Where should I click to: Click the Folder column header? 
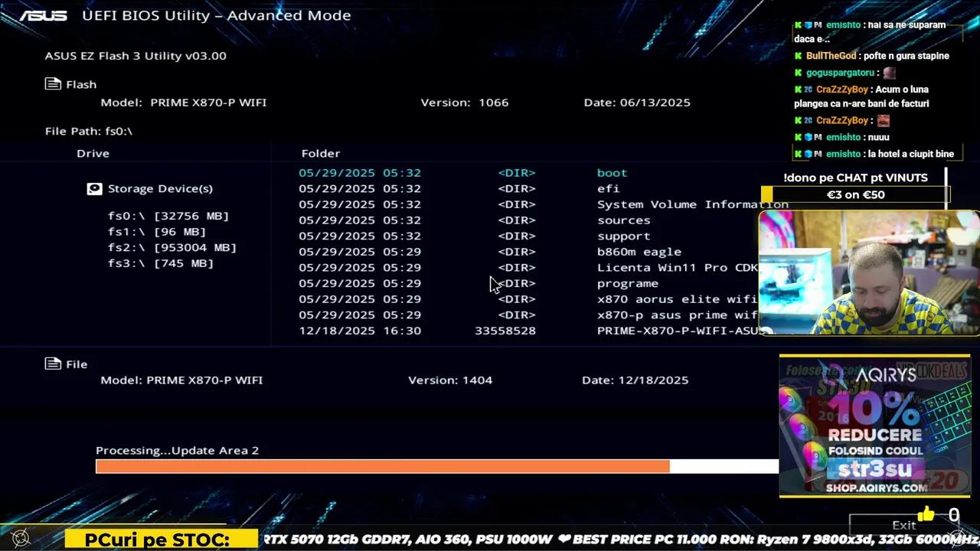pyautogui.click(x=321, y=153)
